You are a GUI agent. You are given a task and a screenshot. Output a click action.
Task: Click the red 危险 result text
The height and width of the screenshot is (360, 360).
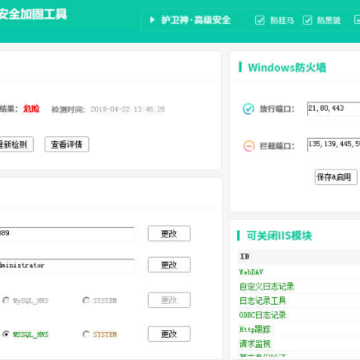tap(31, 109)
